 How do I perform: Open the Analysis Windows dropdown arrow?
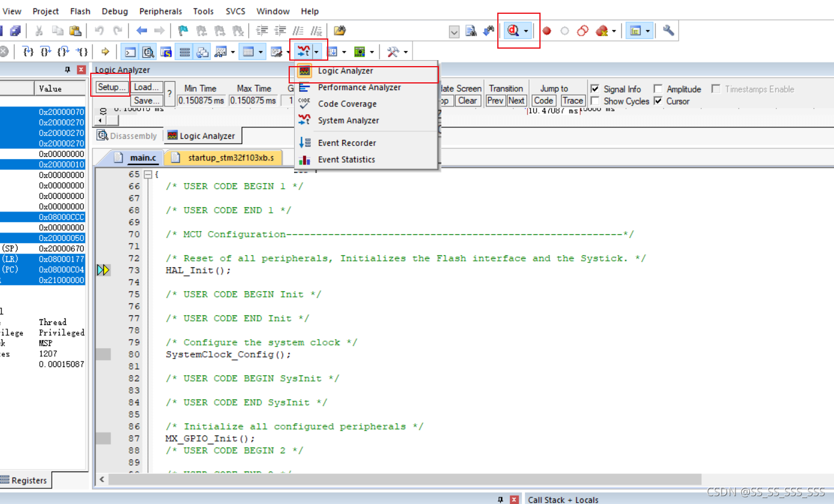317,52
